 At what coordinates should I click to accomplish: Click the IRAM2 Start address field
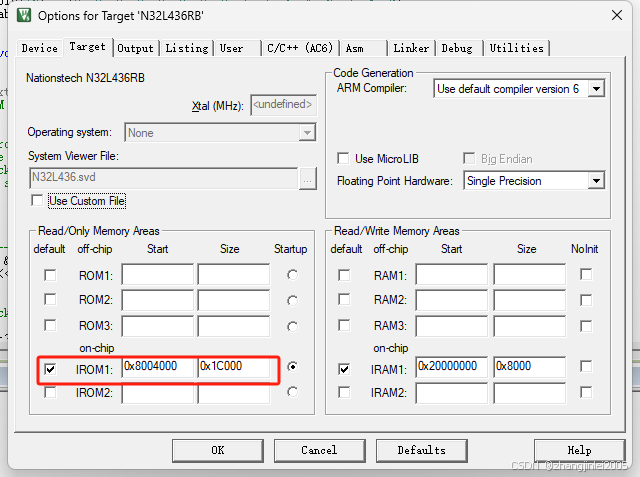click(x=452, y=393)
